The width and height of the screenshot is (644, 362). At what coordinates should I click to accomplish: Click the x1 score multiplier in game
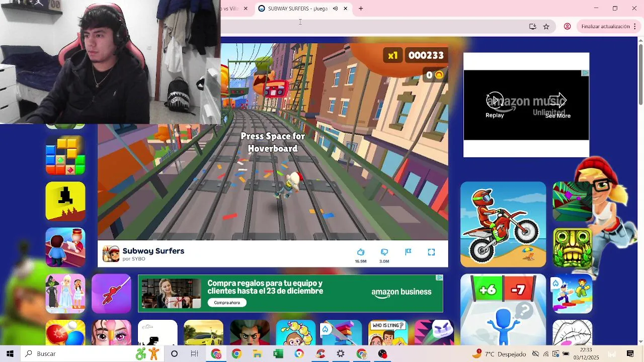pyautogui.click(x=393, y=55)
